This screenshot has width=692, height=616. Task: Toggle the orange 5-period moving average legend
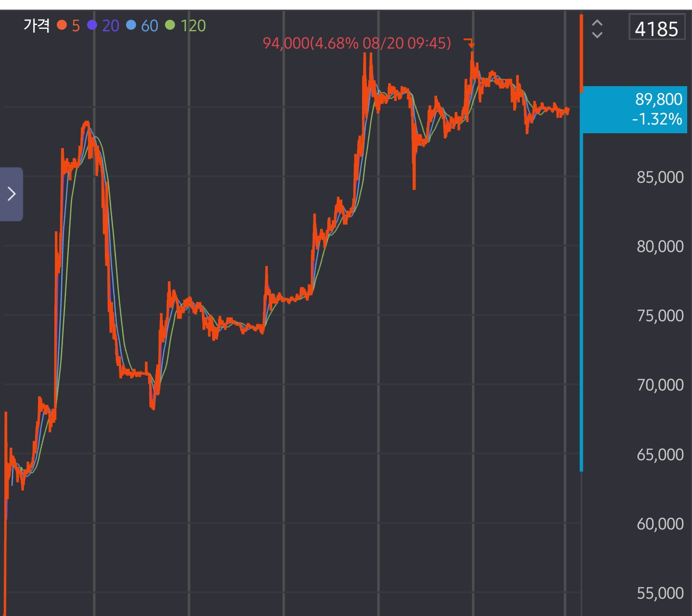pyautogui.click(x=69, y=25)
